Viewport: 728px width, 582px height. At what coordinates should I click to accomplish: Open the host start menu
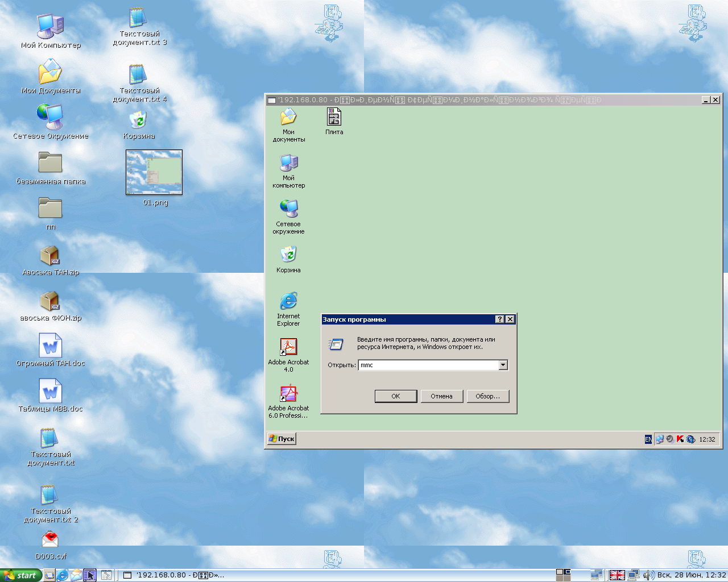click(x=20, y=575)
